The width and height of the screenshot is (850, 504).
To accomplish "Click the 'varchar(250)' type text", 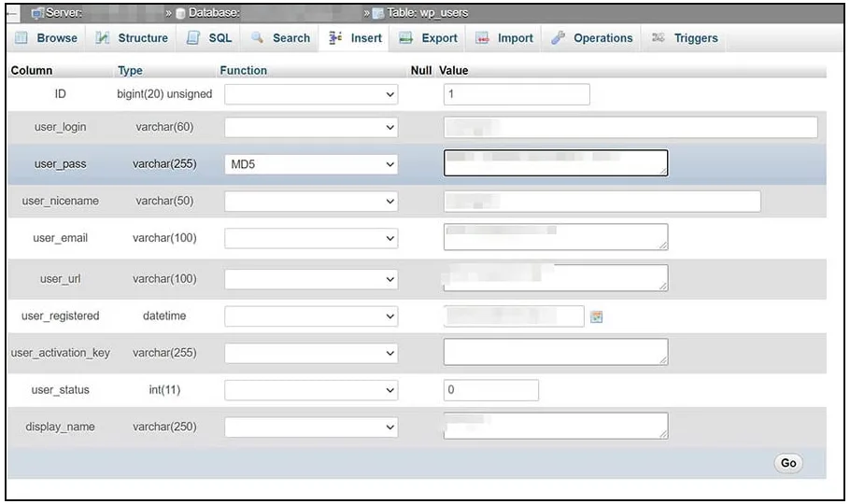I will pos(164,427).
